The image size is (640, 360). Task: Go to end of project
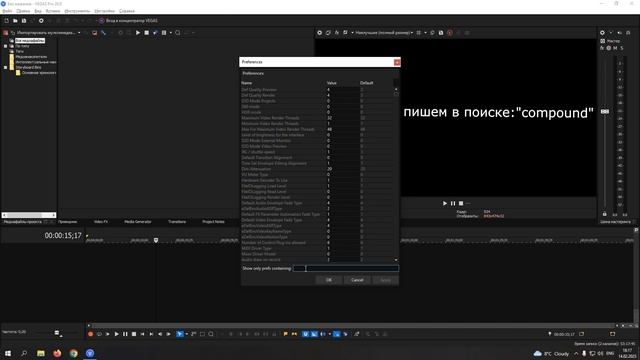coord(151,334)
